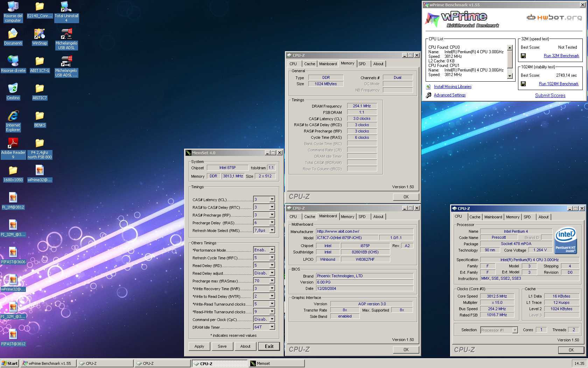The width and height of the screenshot is (588, 368).
Task: Open the wPrime32@... file beside 1680x1050 folder
Action: point(40,173)
